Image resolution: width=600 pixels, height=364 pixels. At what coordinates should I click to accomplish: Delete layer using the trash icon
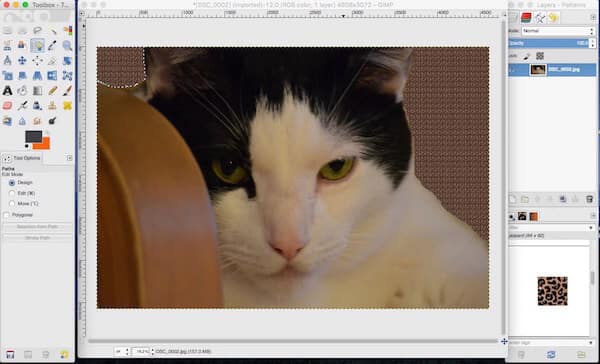point(589,199)
